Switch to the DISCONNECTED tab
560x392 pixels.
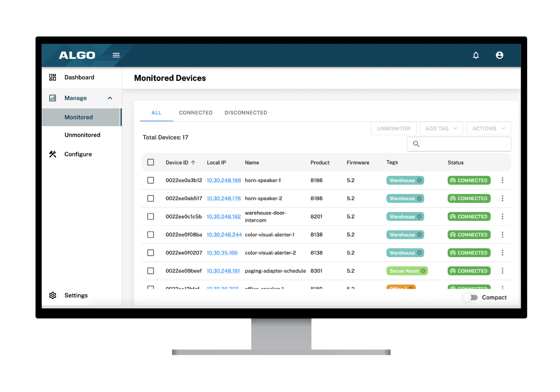[246, 112]
